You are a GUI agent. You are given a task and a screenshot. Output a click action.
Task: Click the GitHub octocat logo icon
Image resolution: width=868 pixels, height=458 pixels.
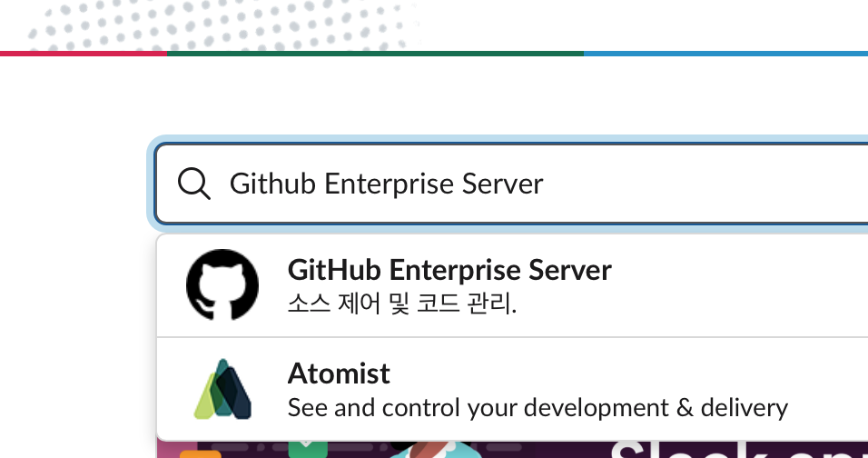click(222, 284)
